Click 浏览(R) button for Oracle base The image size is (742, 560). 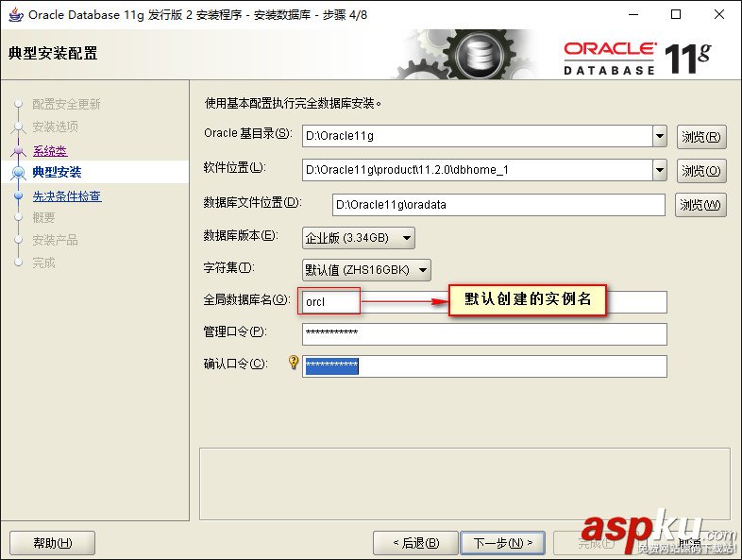click(x=701, y=137)
